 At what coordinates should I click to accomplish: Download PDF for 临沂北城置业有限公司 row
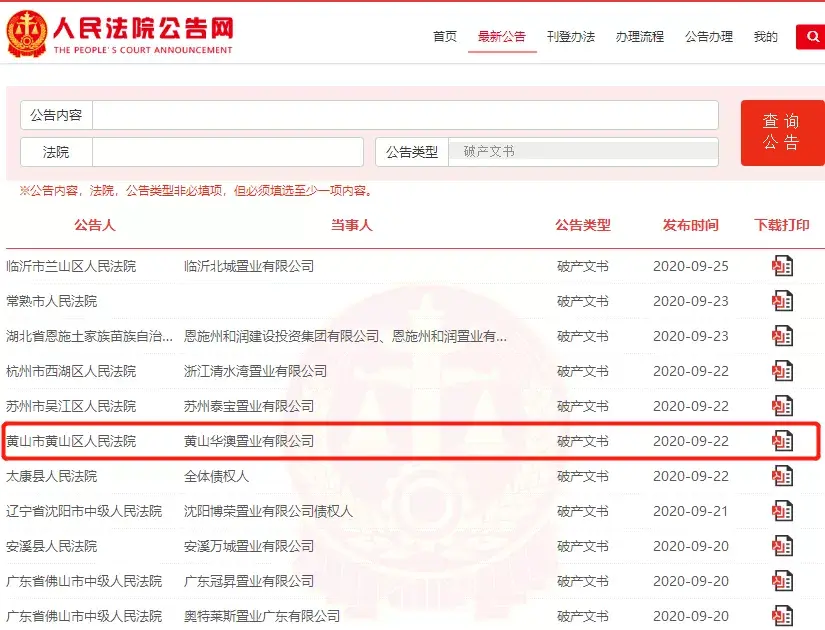click(x=782, y=266)
